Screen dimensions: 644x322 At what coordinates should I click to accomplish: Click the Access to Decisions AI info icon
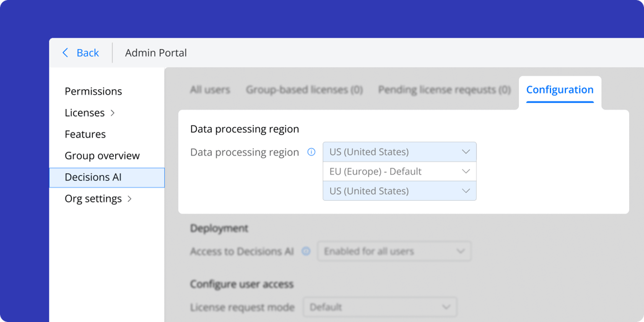tap(306, 251)
